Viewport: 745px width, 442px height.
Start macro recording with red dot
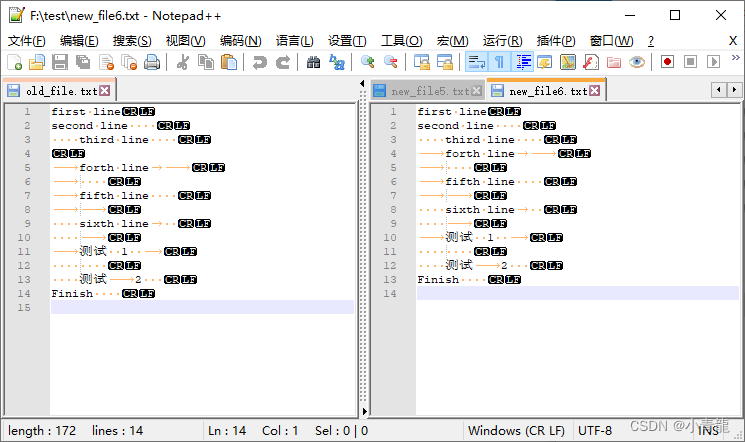(668, 62)
